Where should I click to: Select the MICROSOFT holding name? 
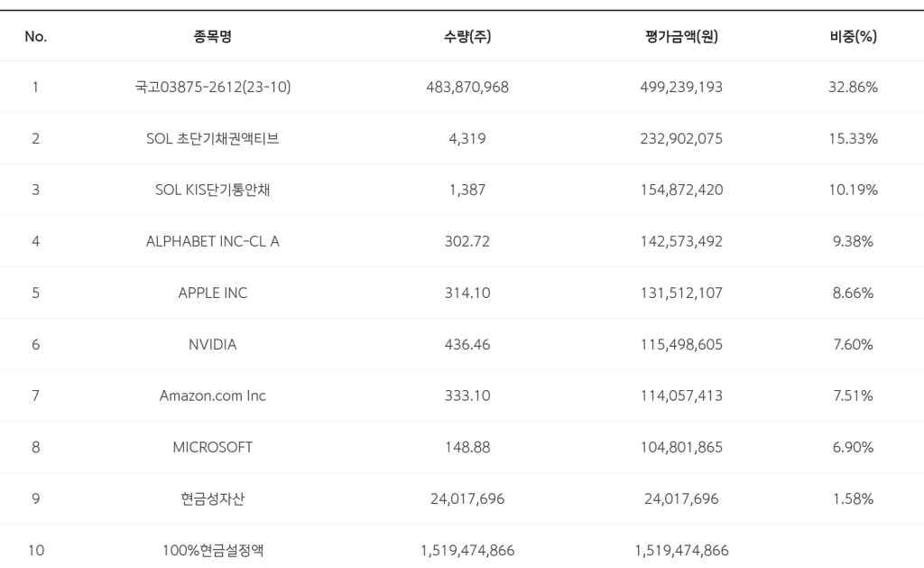point(212,448)
